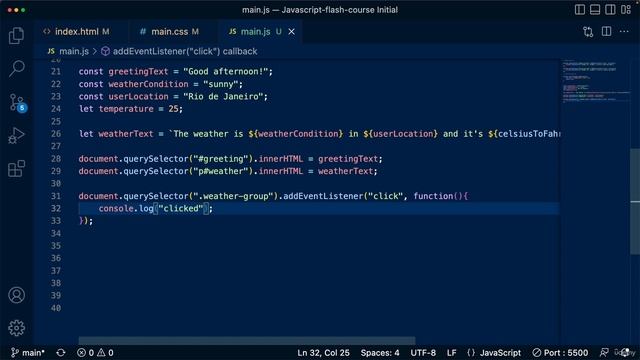The width and height of the screenshot is (640, 360).
Task: Open the Run and Debug view
Action: [x=16, y=136]
